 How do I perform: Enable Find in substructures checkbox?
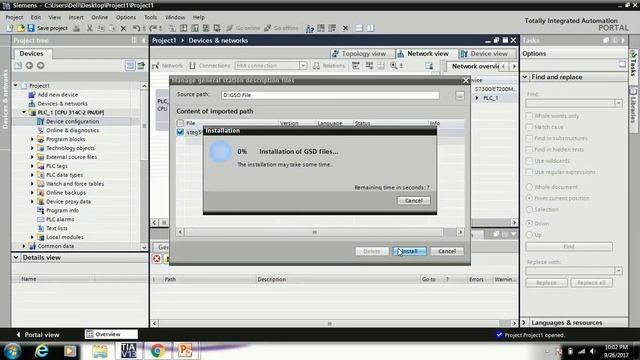[529, 138]
